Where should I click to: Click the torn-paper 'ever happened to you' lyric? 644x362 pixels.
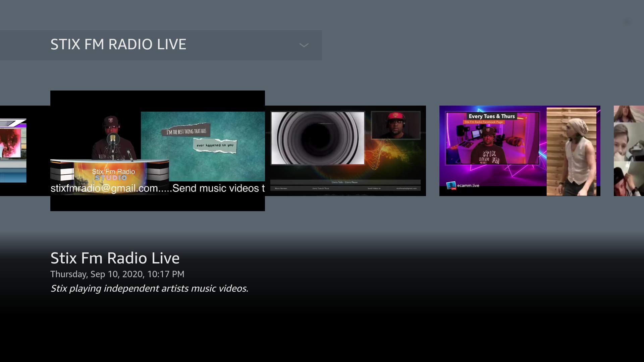[x=215, y=145]
